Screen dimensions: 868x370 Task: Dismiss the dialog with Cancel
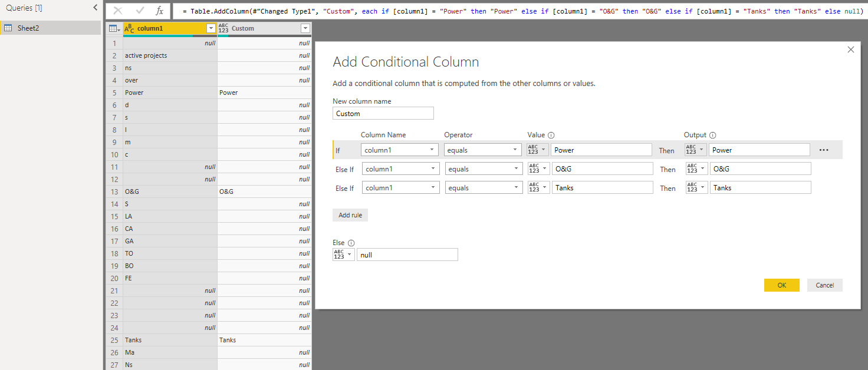pos(824,285)
